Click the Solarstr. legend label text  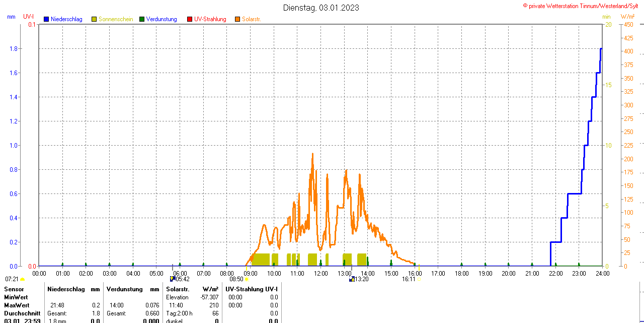click(x=251, y=19)
